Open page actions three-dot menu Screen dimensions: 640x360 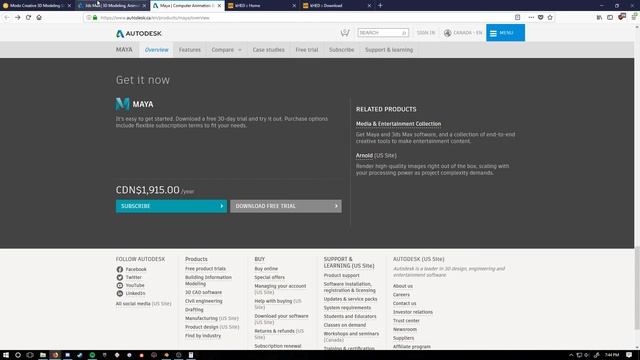(x=531, y=18)
